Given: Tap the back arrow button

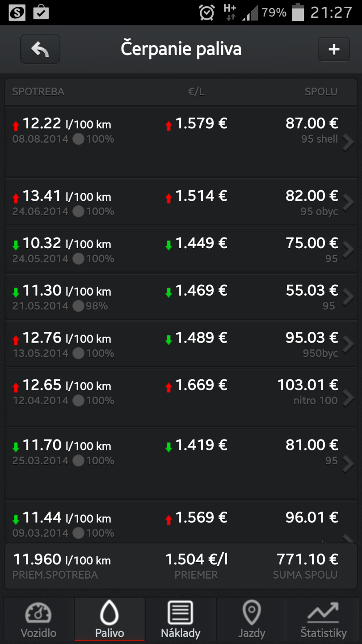Looking at the screenshot, I should pyautogui.click(x=40, y=49).
